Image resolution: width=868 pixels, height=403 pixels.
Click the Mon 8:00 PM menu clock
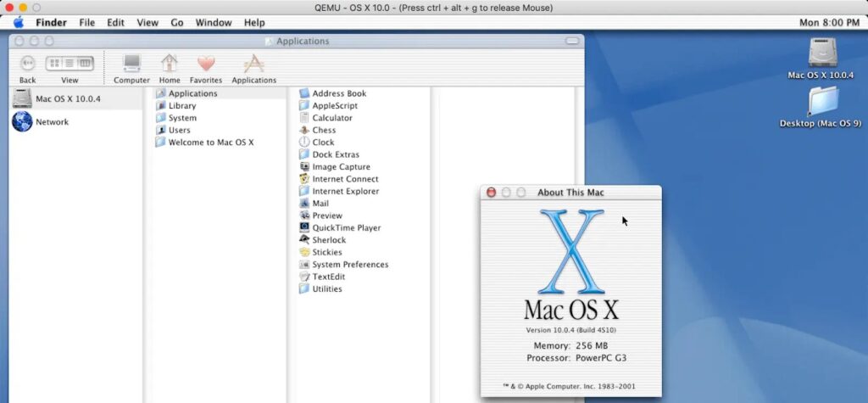(829, 23)
